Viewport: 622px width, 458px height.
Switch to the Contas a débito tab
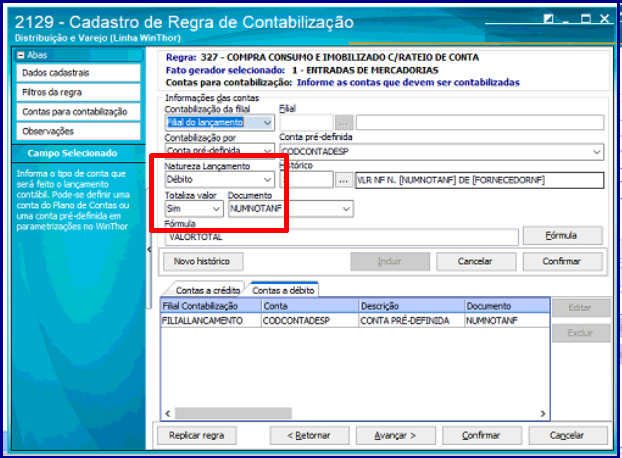tap(283, 290)
